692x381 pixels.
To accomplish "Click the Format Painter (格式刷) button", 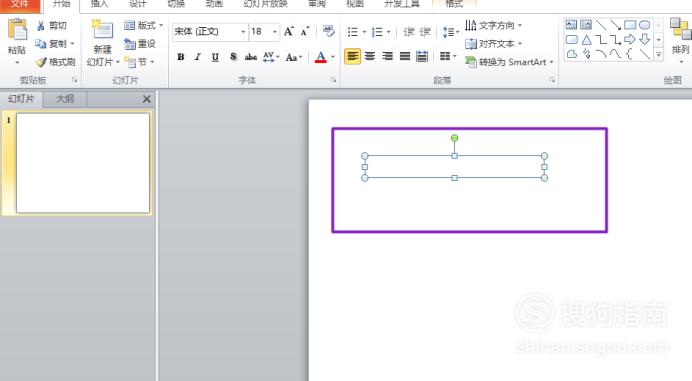I will tap(56, 62).
